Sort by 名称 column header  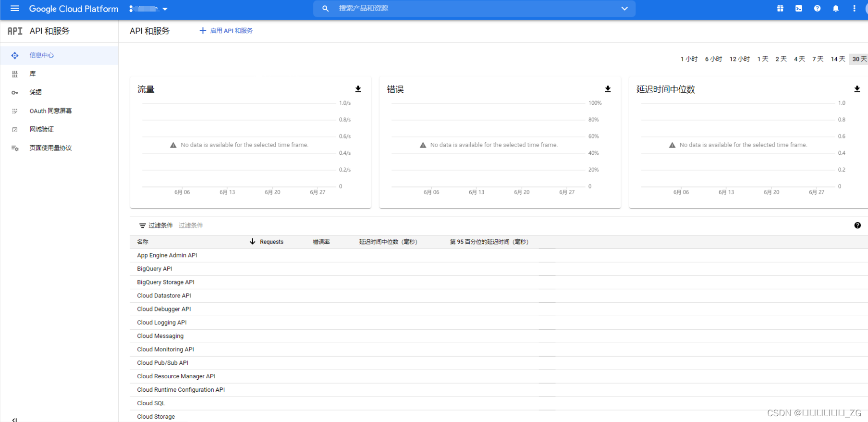[143, 242]
